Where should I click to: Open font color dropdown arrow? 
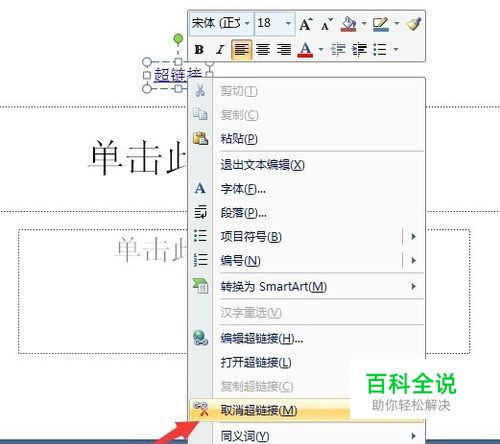pyautogui.click(x=321, y=50)
